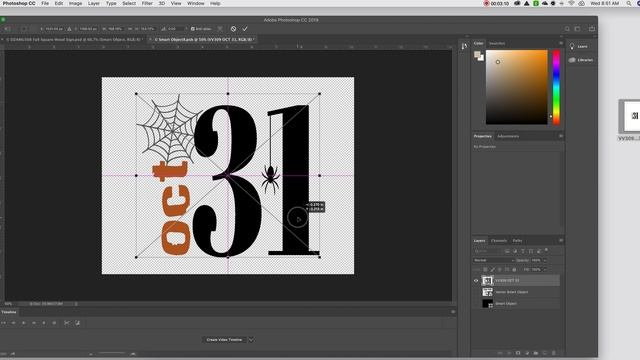The height and width of the screenshot is (360, 640).
Task: Filter layers by type layer icon
Action: (x=523, y=251)
